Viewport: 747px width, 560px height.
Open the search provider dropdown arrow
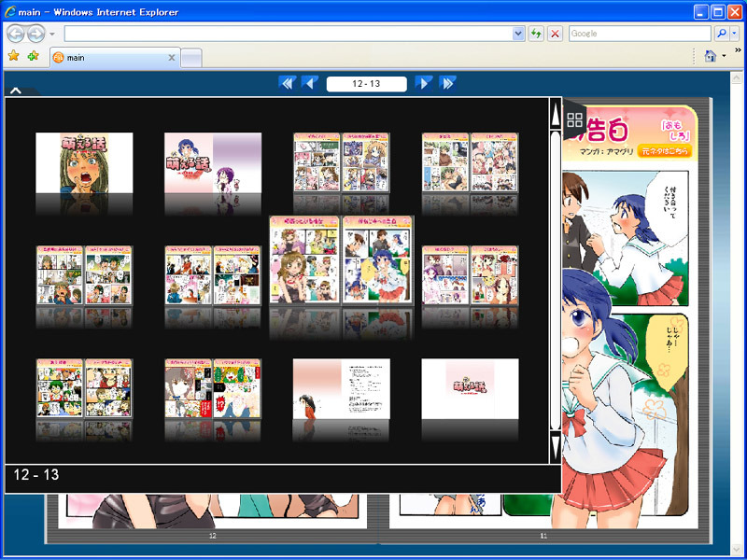734,34
